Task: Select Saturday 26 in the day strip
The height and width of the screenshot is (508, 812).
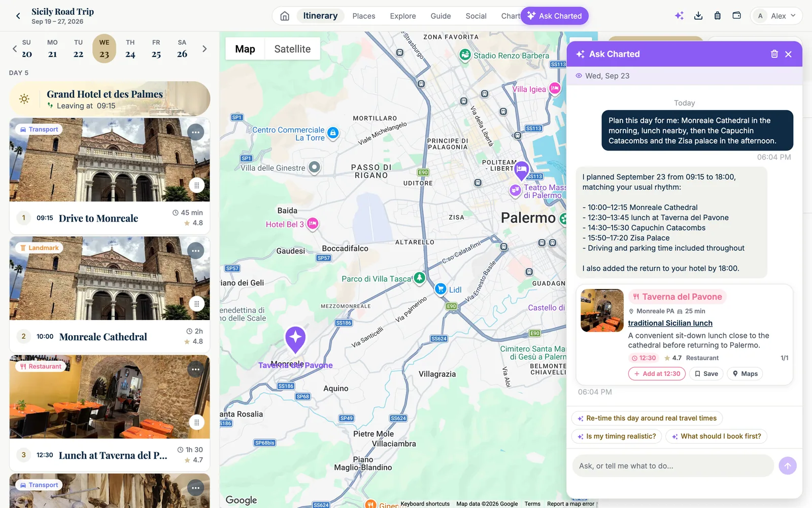Action: (x=182, y=49)
